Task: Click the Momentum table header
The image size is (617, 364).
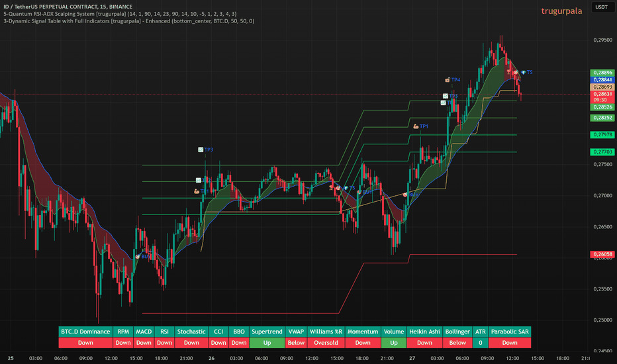Action: coord(363,332)
